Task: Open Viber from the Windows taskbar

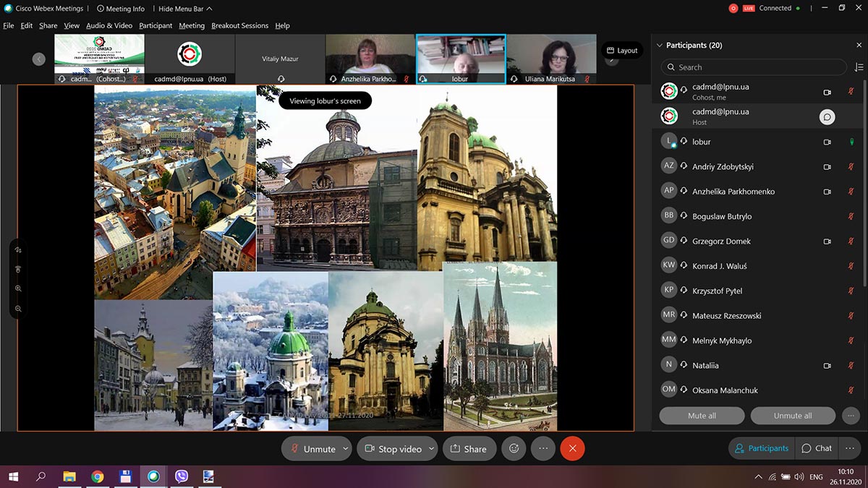Action: coord(181,476)
